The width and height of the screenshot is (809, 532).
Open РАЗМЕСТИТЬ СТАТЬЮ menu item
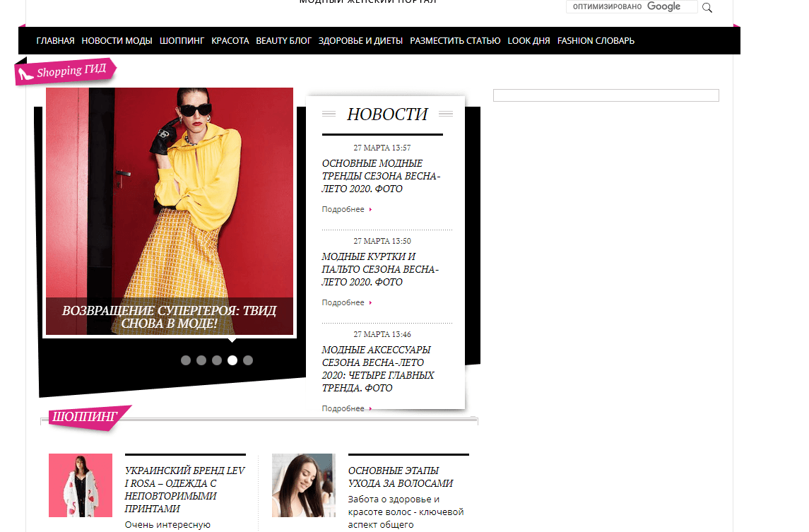[455, 41]
